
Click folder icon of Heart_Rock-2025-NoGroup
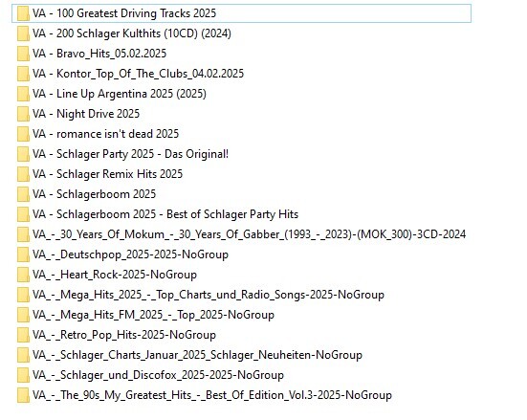23,276
